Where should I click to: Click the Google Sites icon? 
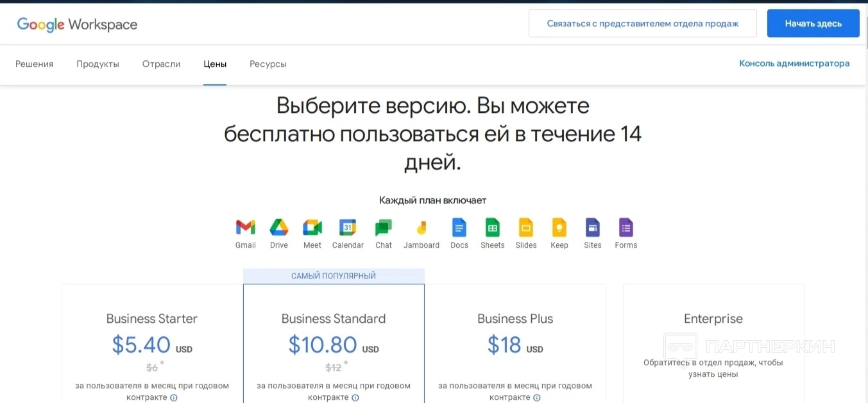593,227
